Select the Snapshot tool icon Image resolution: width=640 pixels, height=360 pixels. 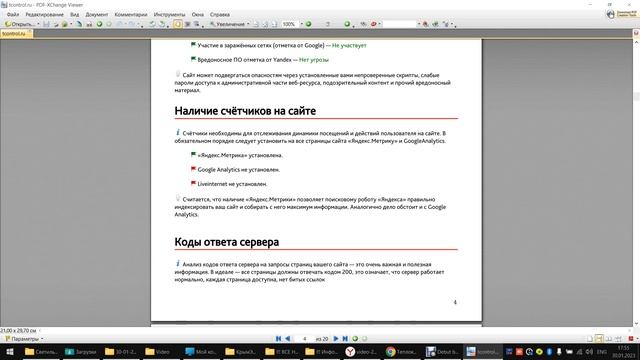click(x=187, y=24)
